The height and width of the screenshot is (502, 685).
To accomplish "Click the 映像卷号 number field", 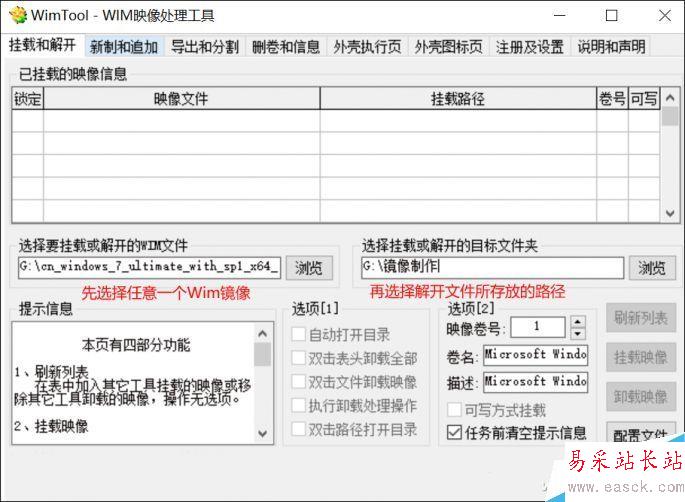I will (x=538, y=327).
